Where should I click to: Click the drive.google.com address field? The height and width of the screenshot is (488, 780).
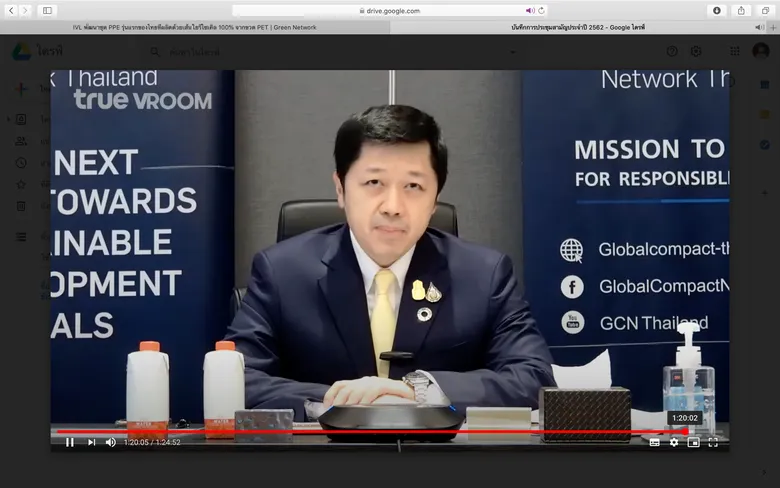pyautogui.click(x=390, y=10)
